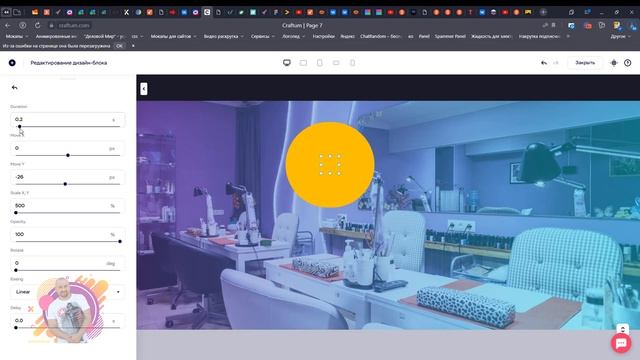Open the help question-mark icon

click(x=628, y=63)
